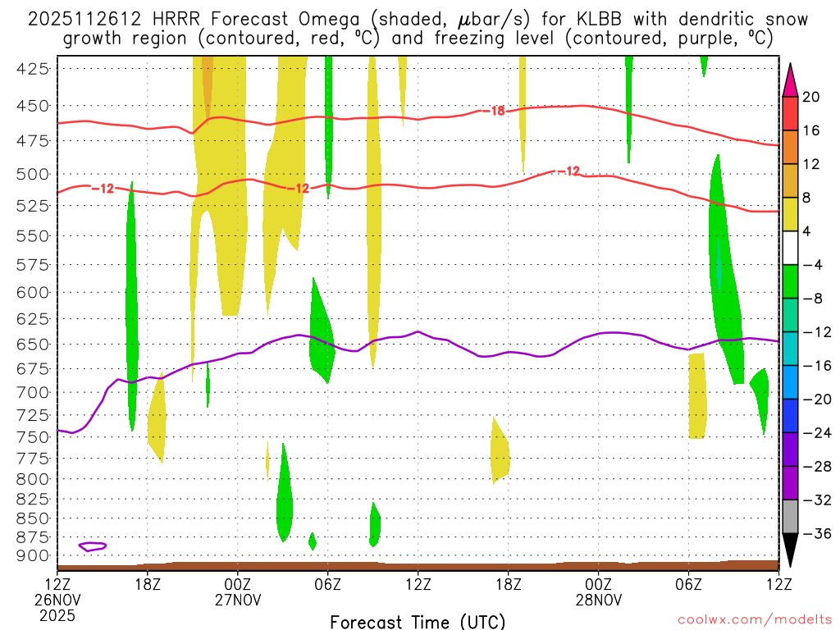Click the 800 pressure axis label
Image resolution: width=840 pixels, height=630 pixels.
click(x=33, y=479)
